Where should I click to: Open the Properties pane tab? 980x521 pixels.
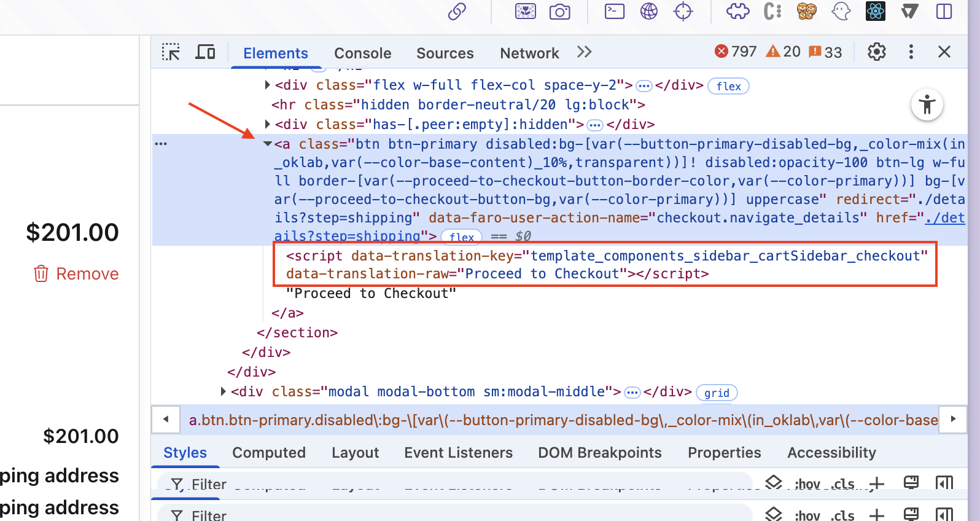pyautogui.click(x=725, y=453)
